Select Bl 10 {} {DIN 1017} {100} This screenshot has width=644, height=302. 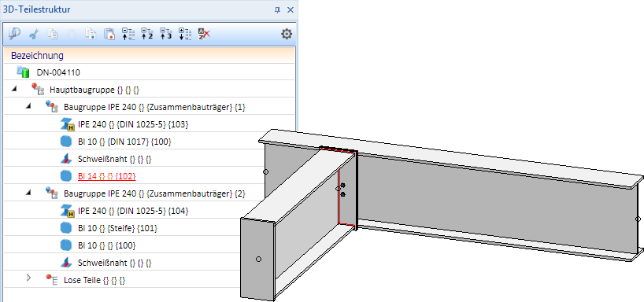pyautogui.click(x=124, y=142)
